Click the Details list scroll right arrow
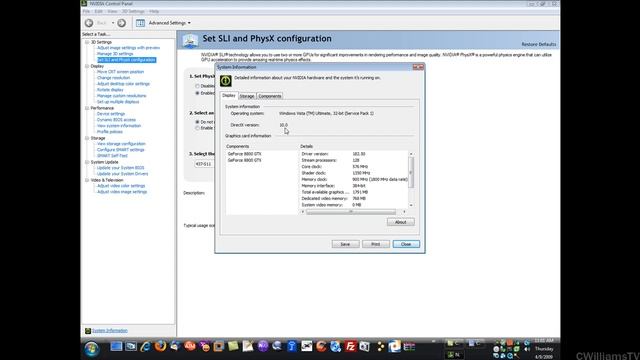The height and width of the screenshot is (360, 640). click(404, 212)
